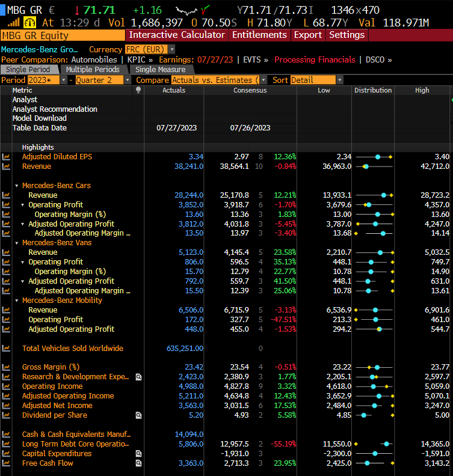Open chart icon for Dividend per Share row
453x476 pixels.
point(6,415)
